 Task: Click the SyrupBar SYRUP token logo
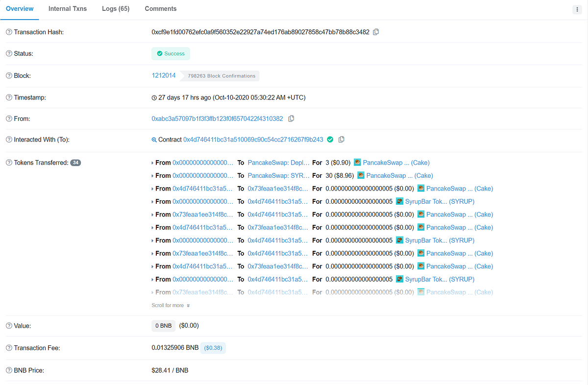[399, 201]
